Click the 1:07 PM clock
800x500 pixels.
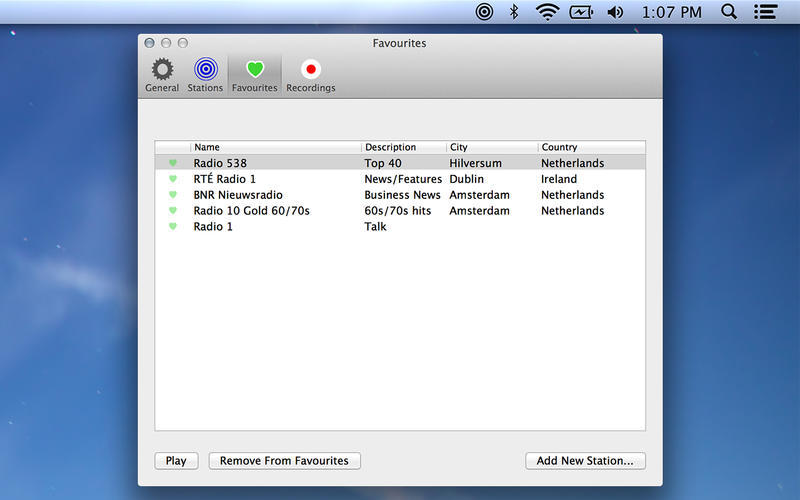click(671, 12)
